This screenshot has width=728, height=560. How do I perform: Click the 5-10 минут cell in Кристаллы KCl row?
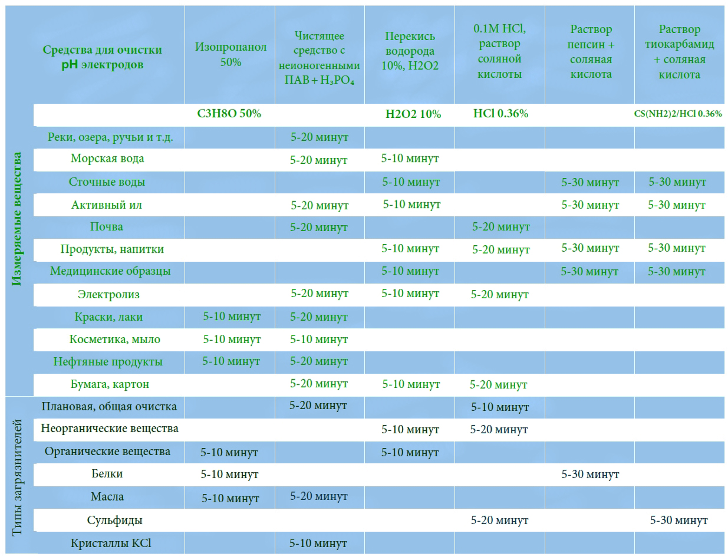(318, 543)
